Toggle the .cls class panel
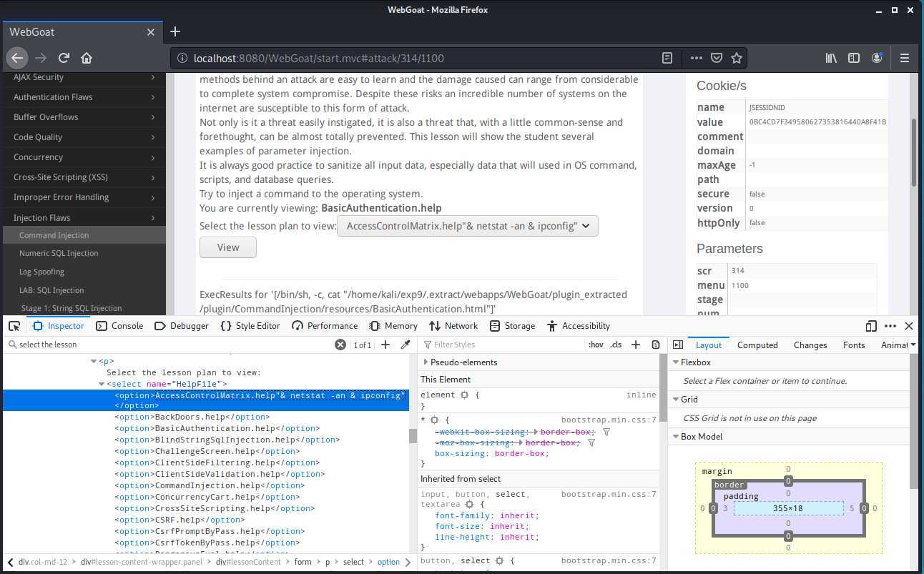The height and width of the screenshot is (574, 924). click(616, 345)
